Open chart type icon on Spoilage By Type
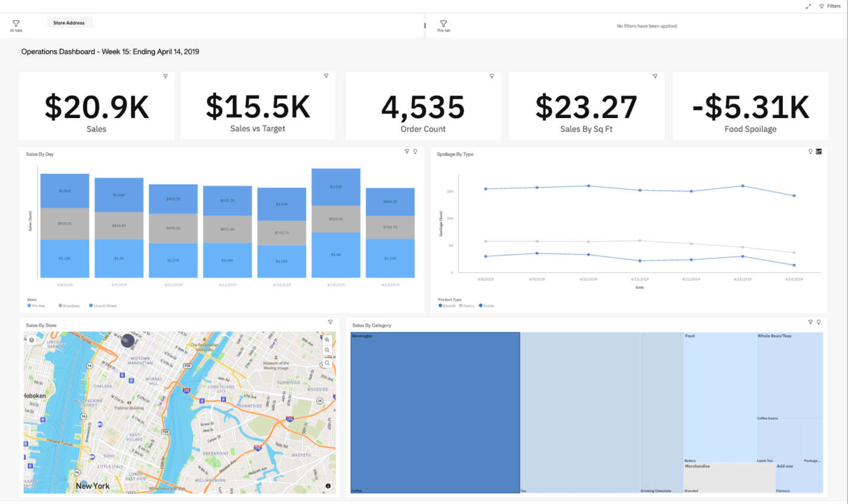Screen dimensions: 848x504 [x=818, y=151]
